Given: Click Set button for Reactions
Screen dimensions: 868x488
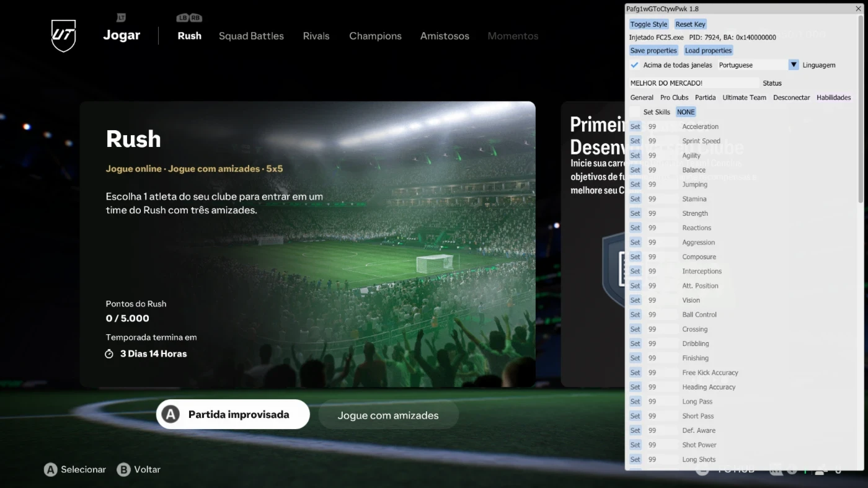Looking at the screenshot, I should pos(635,228).
